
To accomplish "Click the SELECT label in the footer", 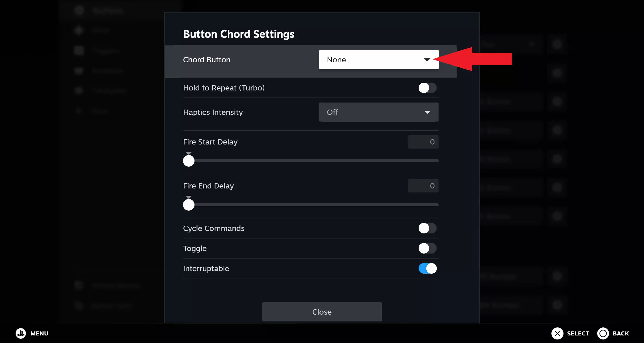I will (578, 333).
